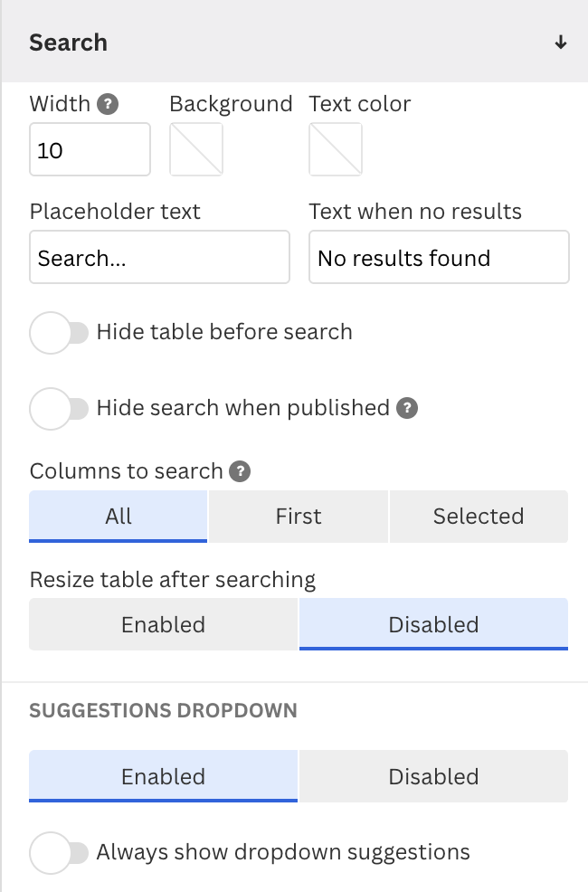Click the help icon next to Width

pyautogui.click(x=108, y=104)
